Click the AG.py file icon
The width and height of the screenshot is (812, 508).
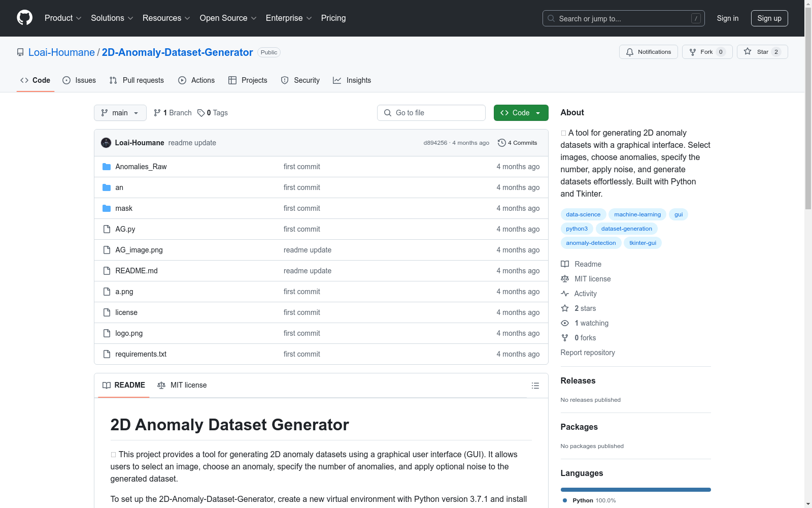click(107, 229)
